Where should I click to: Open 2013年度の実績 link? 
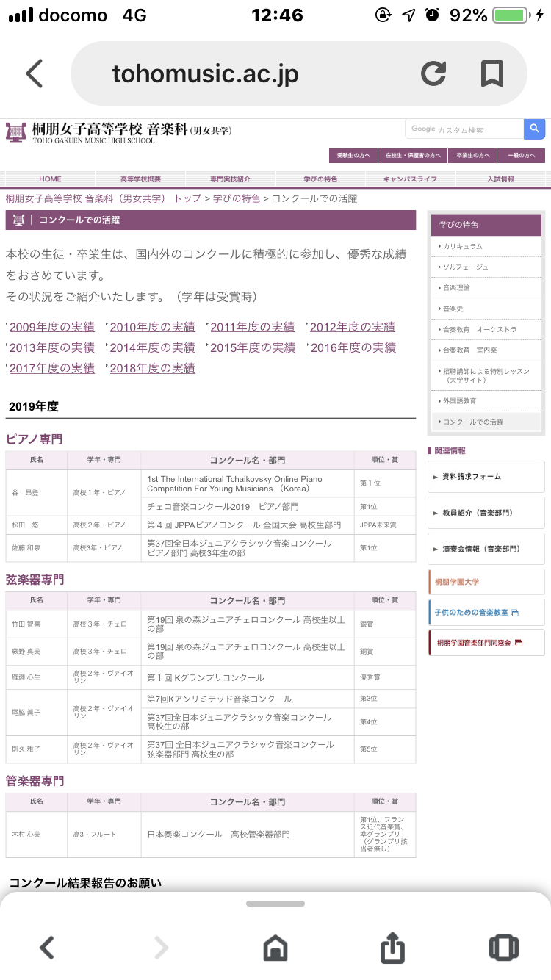pos(52,347)
